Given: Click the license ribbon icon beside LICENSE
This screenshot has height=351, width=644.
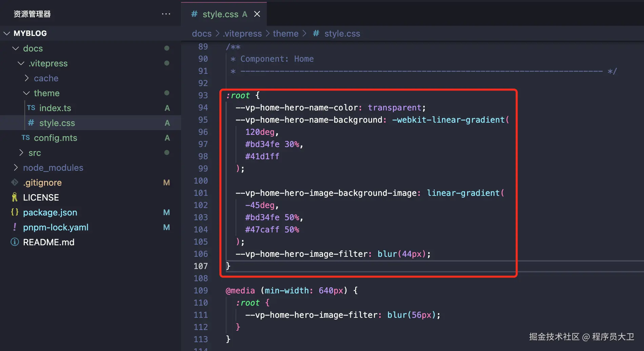Looking at the screenshot, I should pyautogui.click(x=15, y=197).
